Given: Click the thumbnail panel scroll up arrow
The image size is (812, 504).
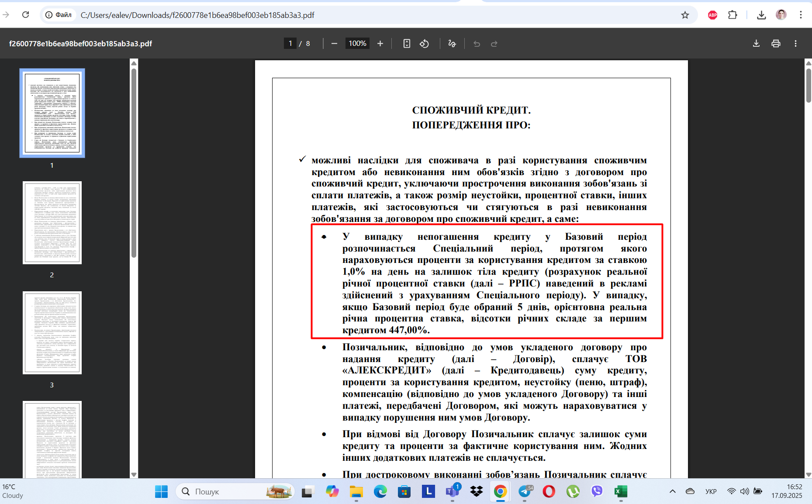Looking at the screenshot, I should pyautogui.click(x=134, y=63).
